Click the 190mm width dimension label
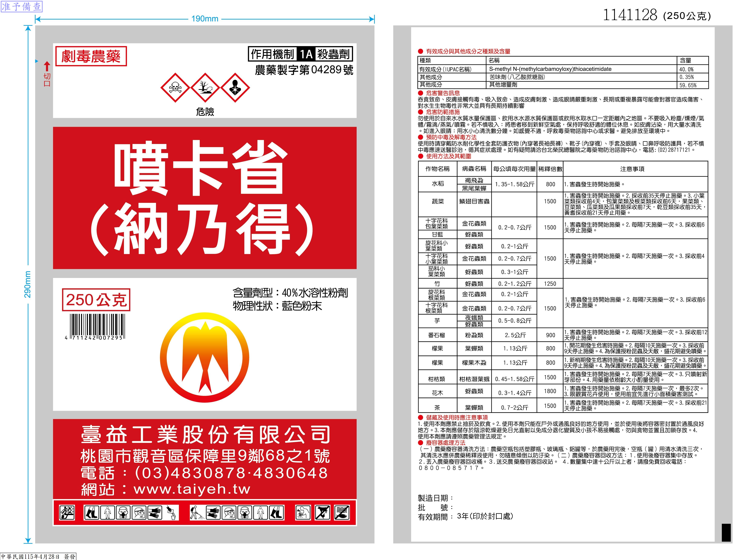 click(205, 19)
